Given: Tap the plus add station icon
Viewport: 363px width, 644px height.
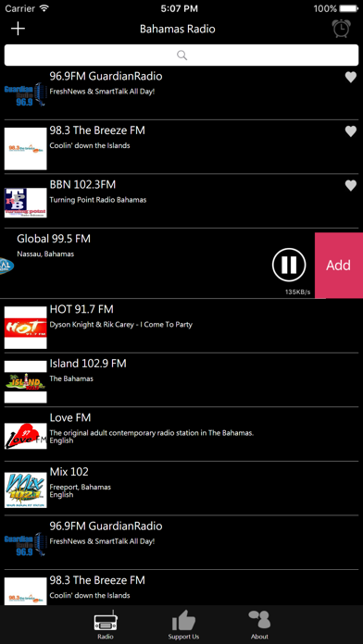Looking at the screenshot, I should tap(19, 29).
